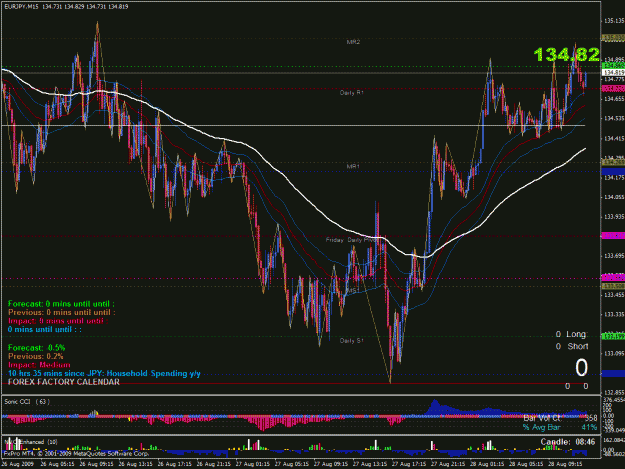Select the MS1 level label
Viewport: 625px width, 469px height.
[x=353, y=290]
